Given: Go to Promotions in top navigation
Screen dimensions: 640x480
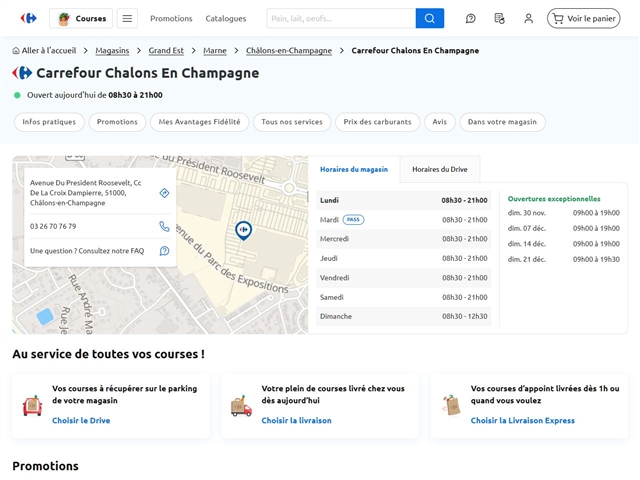Looking at the screenshot, I should click(x=171, y=18).
